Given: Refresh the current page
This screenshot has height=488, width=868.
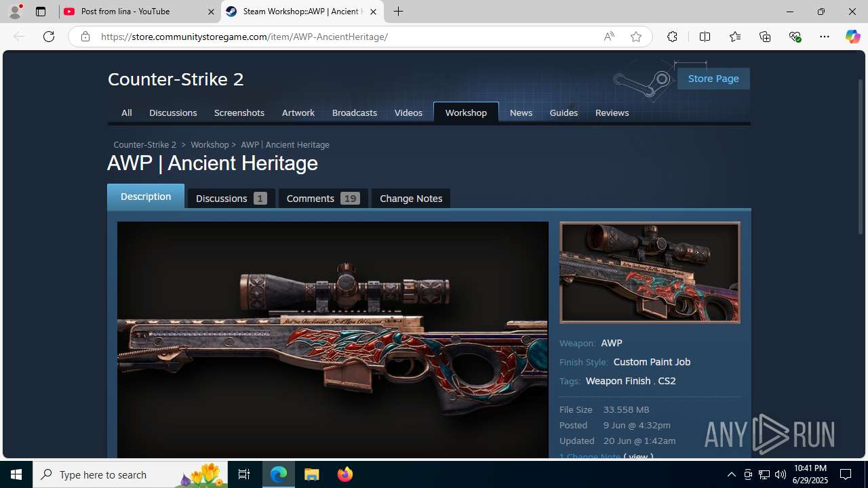Looking at the screenshot, I should click(49, 37).
